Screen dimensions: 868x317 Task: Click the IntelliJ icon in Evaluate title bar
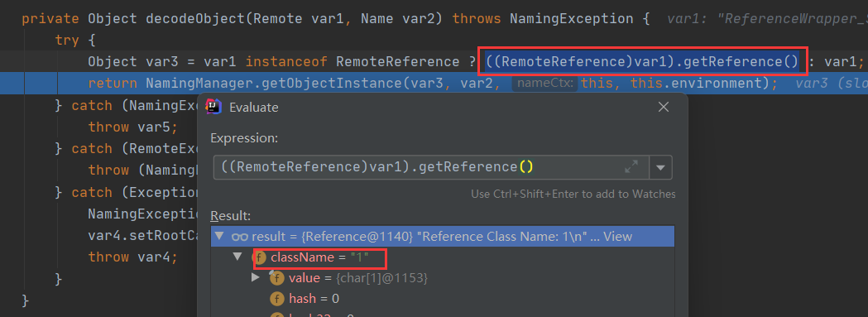tap(213, 107)
